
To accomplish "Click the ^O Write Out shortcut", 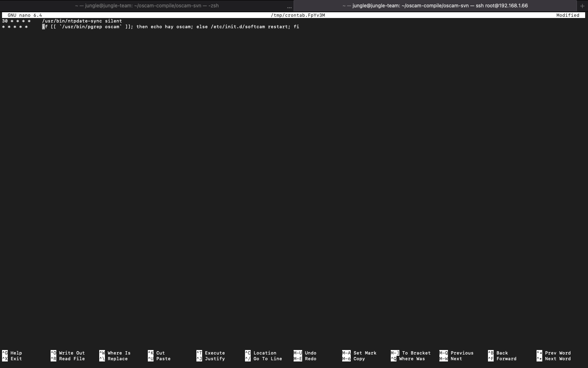I will point(68,353).
